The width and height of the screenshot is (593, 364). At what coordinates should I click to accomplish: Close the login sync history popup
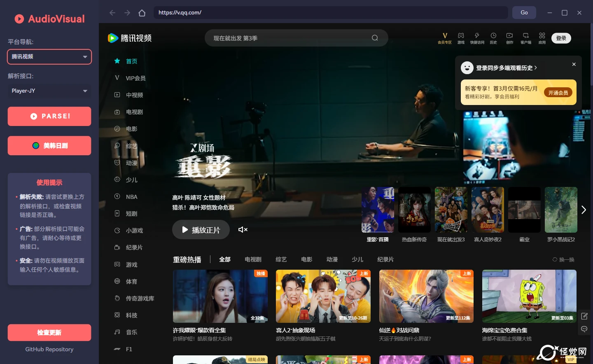click(x=574, y=65)
